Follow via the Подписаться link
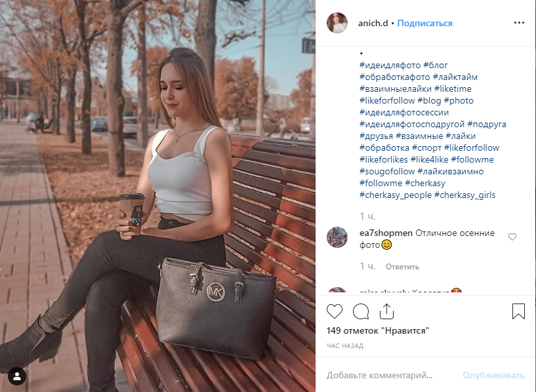536x392 pixels. pyautogui.click(x=424, y=23)
